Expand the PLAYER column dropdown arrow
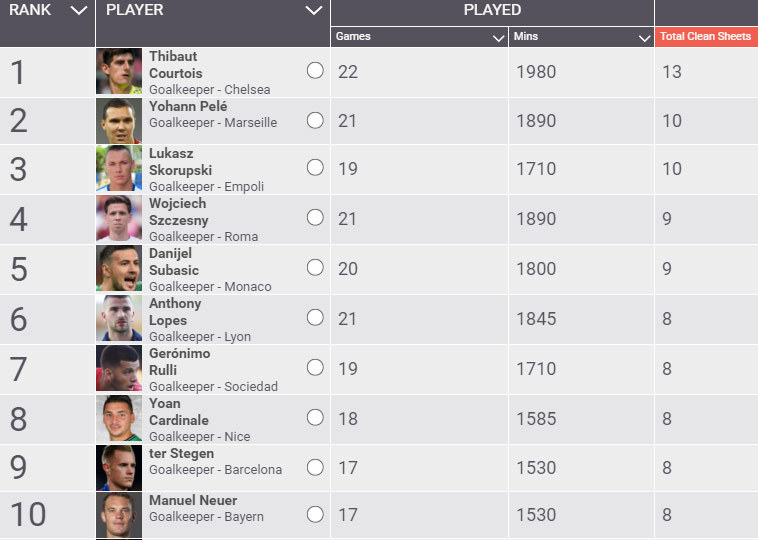758x540 pixels. point(314,11)
